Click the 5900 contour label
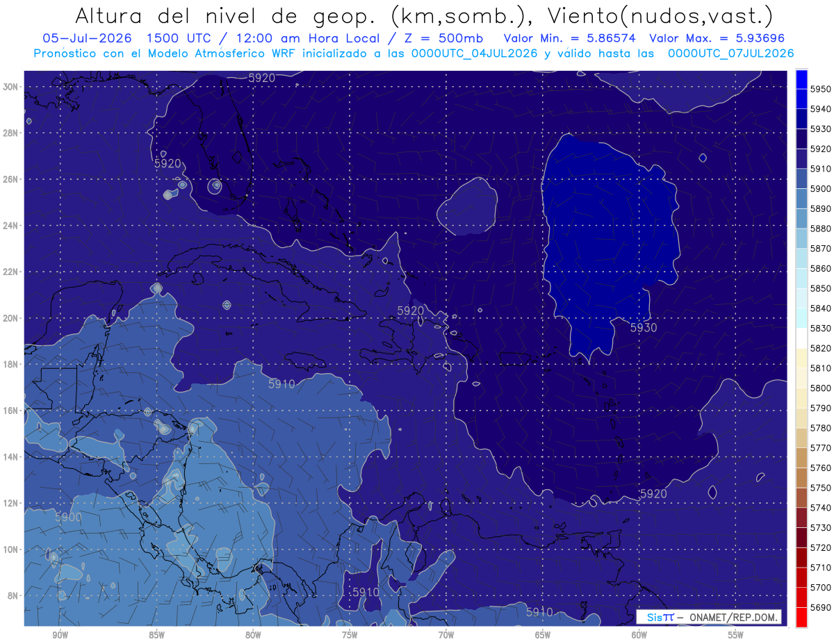This screenshot has height=644, width=834. pyautogui.click(x=68, y=518)
